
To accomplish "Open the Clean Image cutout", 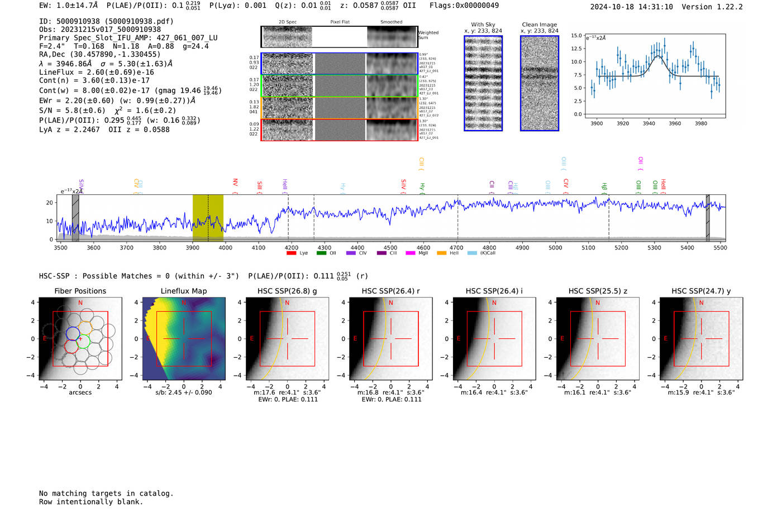I will point(540,83).
